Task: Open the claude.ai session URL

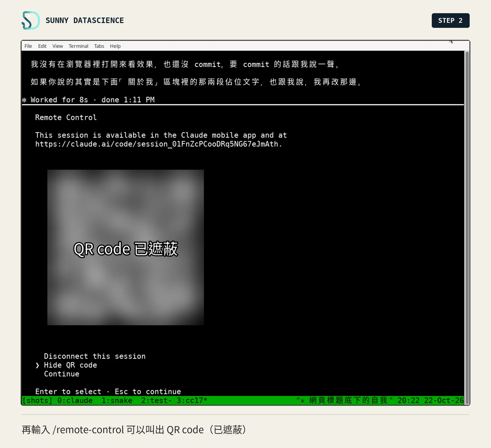Action: (x=157, y=144)
